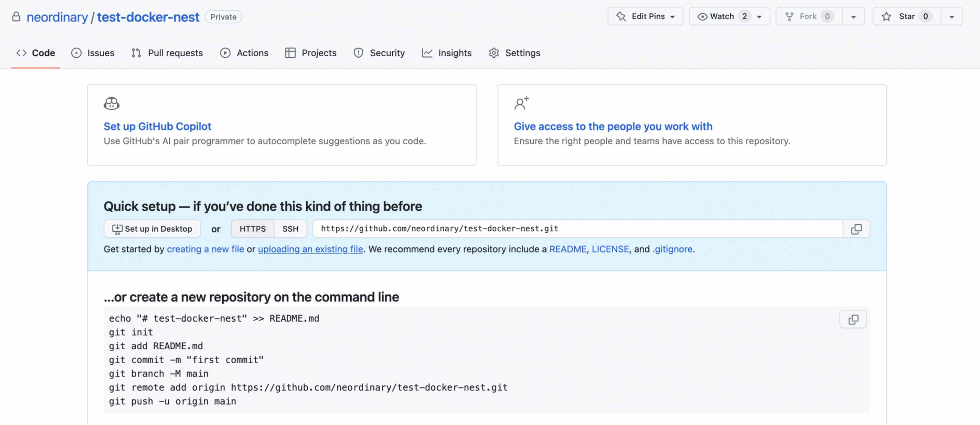Click the Insights graph icon
This screenshot has height=425, width=980.
point(427,53)
